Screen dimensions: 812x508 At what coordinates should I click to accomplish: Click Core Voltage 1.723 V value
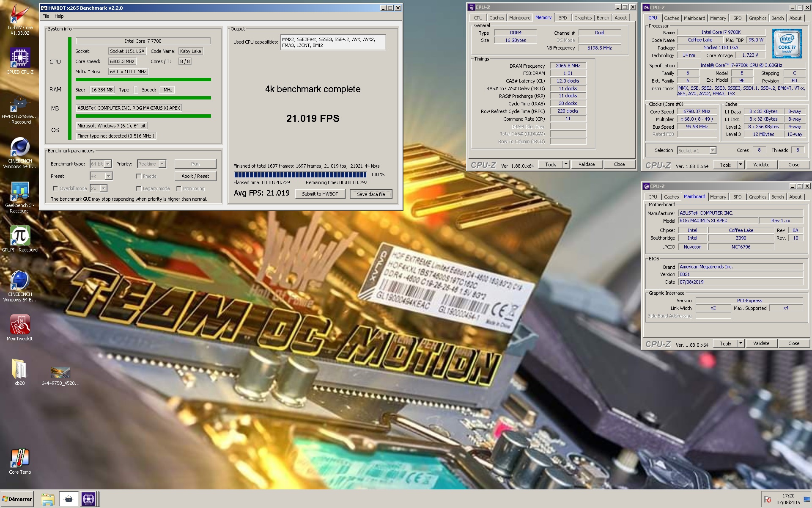pos(750,55)
